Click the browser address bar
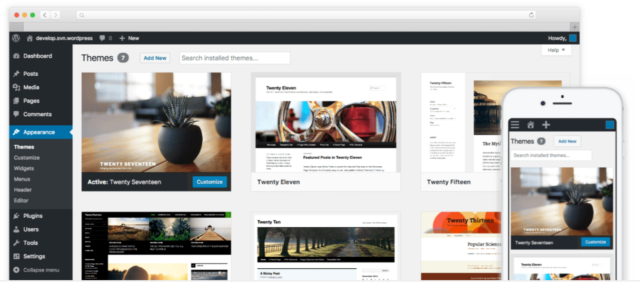The height and width of the screenshot is (293, 644). pyautogui.click(x=306, y=15)
